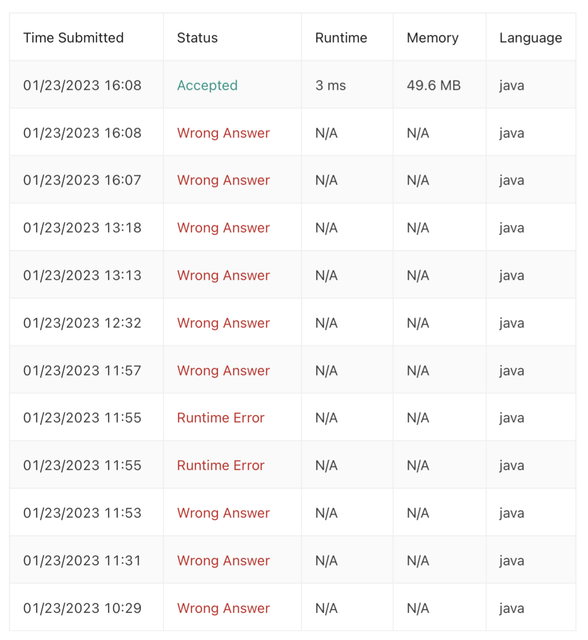This screenshot has width=588, height=640.
Task: Click the 01/23/2023 12:32 timestamp
Action: pos(82,323)
